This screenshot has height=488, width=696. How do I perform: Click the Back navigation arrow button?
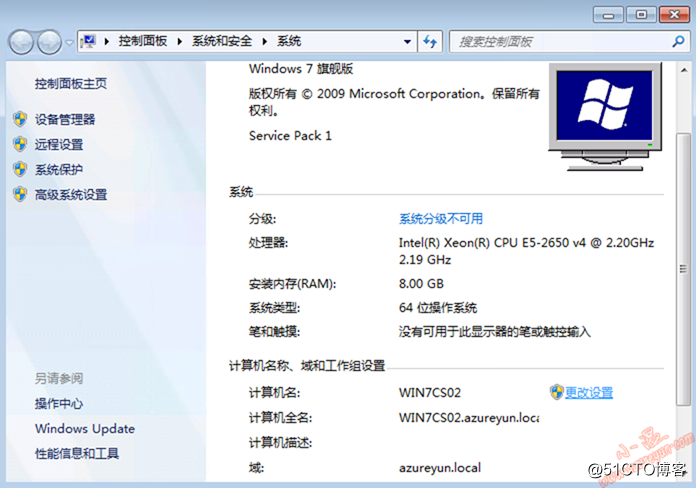20,42
